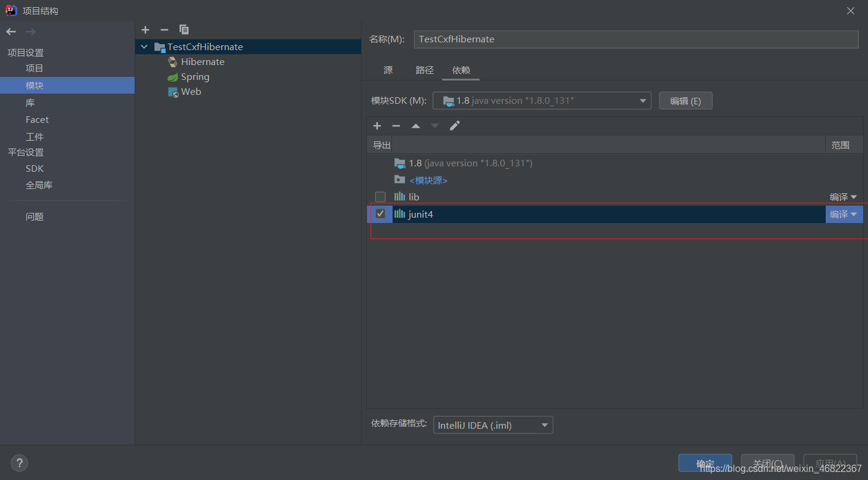868x480 pixels.
Task: Click the back navigation arrow
Action: tap(11, 32)
